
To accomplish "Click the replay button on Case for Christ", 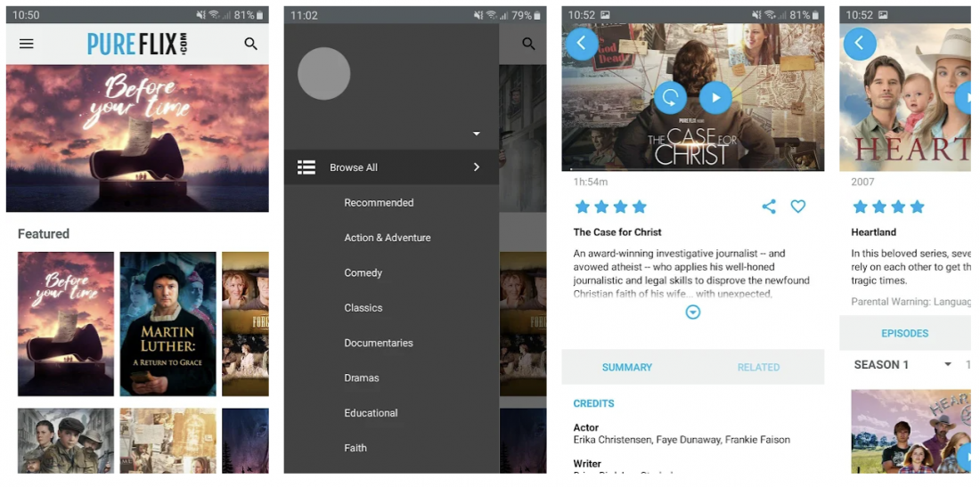I will point(670,97).
